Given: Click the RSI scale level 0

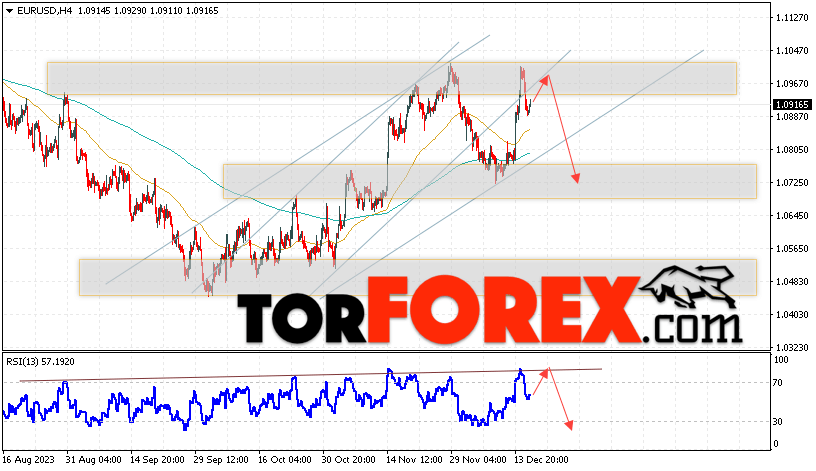Looking at the screenshot, I should 776,443.
